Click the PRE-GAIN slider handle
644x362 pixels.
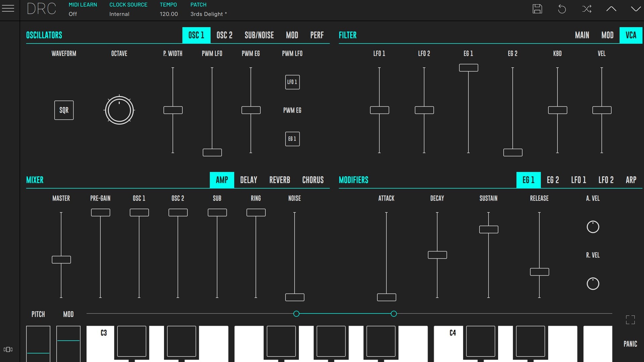point(101,213)
